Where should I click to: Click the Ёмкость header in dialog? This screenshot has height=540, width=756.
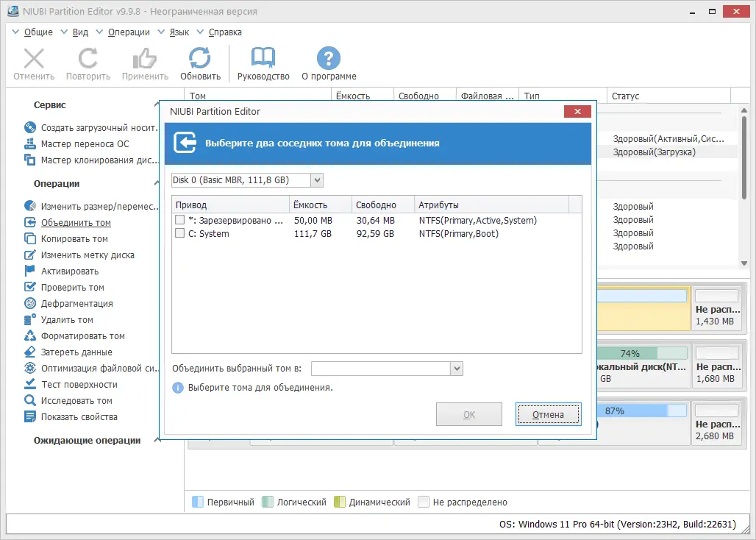[x=321, y=205]
